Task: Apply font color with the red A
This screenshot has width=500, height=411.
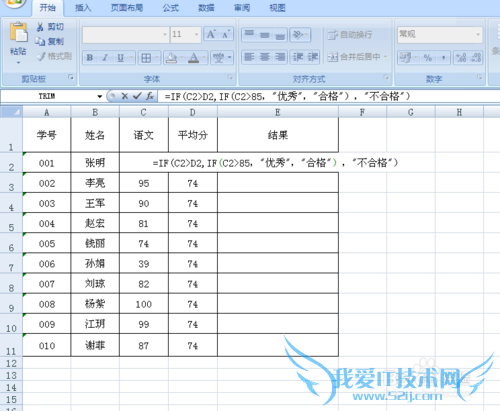Action: tap(193, 58)
